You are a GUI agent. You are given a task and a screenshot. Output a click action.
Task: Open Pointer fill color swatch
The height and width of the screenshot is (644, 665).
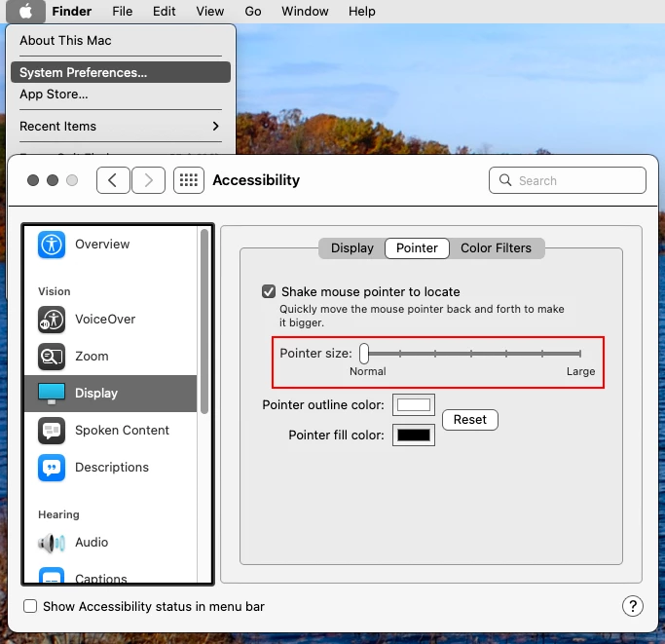pyautogui.click(x=414, y=436)
